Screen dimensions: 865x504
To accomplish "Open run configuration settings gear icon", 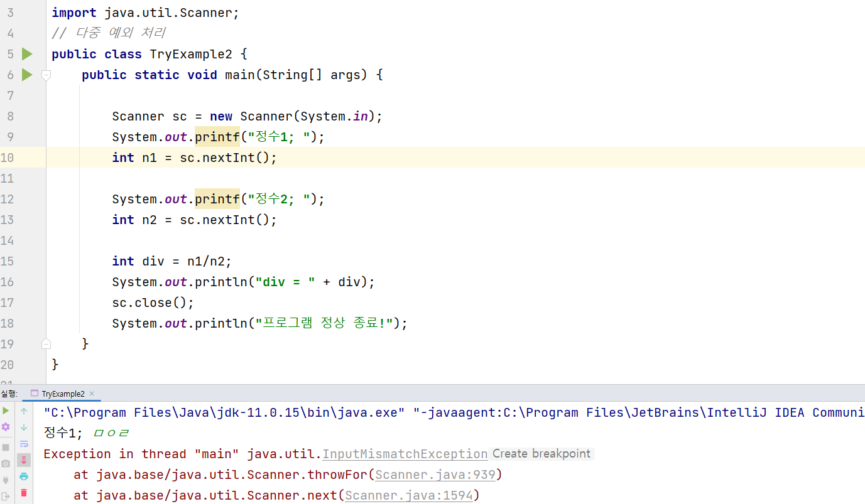I will point(6,427).
